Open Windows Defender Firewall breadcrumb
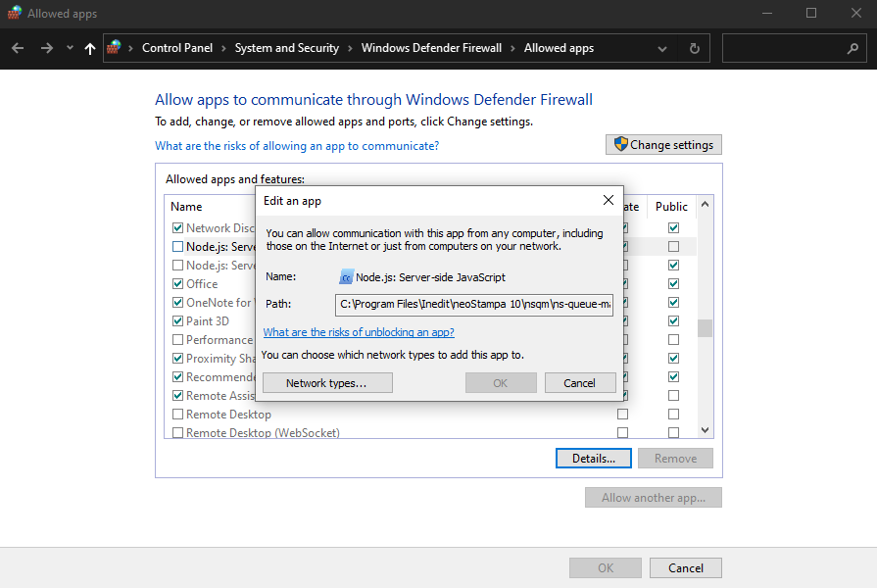 431,48
